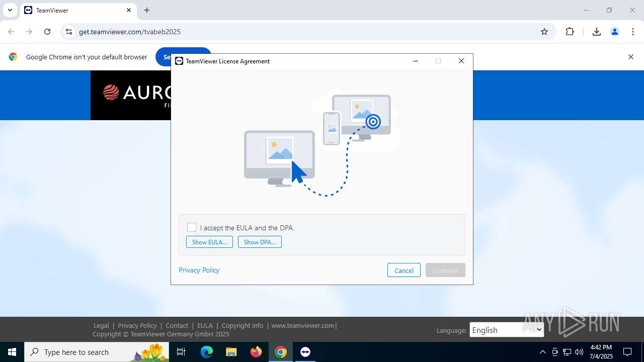This screenshot has height=362, width=644.
Task: Click the Aurora logo banner
Action: pyautogui.click(x=131, y=95)
